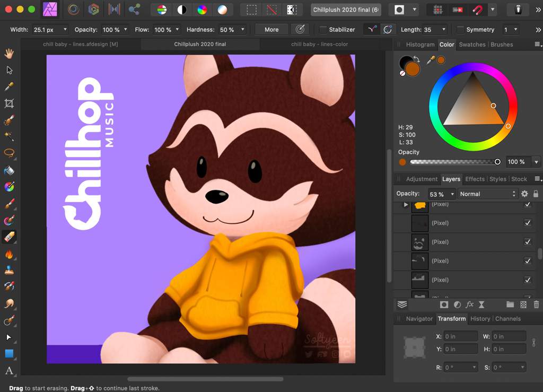543x392 pixels.
Task: Switch to the Tone Mapping persona
Action: coord(114,10)
